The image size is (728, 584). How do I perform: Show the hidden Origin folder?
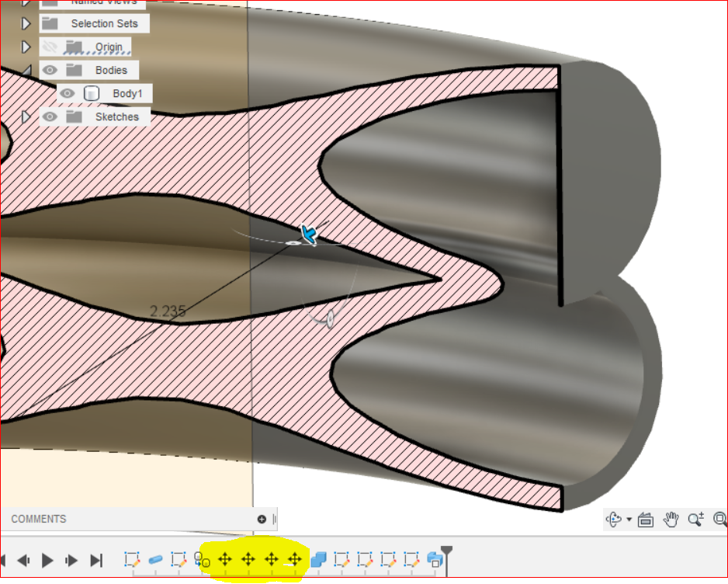50,47
